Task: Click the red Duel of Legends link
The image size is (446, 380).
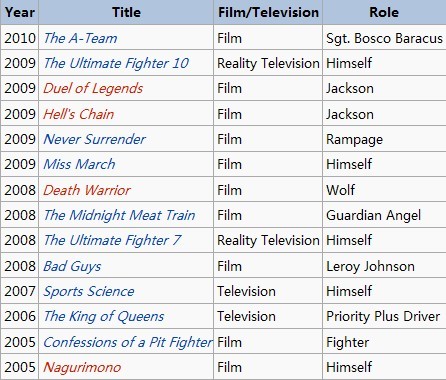Action: (93, 88)
